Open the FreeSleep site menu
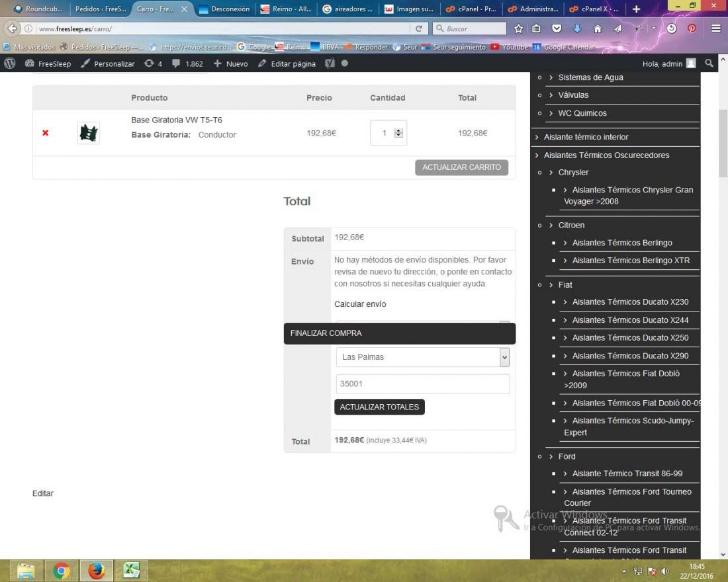This screenshot has height=582, width=728. click(48, 63)
